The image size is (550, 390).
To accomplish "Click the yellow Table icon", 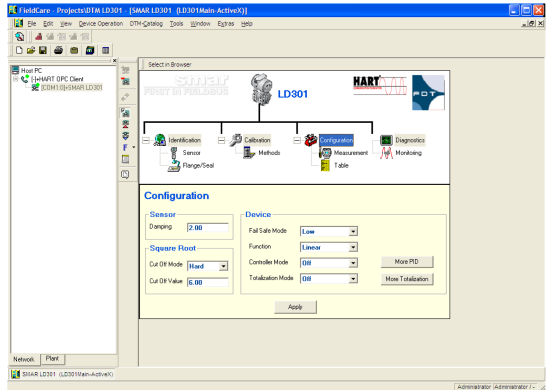I will (325, 166).
